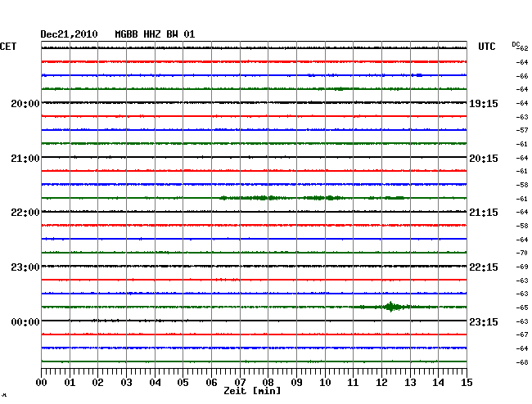Click the minute tick label "06"
Image resolution: width=532 pixels, height=404 pixels.
pos(211,383)
